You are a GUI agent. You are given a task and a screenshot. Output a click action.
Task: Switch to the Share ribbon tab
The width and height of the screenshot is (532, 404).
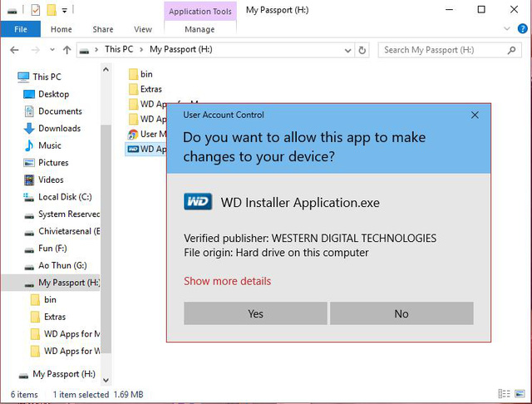click(103, 29)
